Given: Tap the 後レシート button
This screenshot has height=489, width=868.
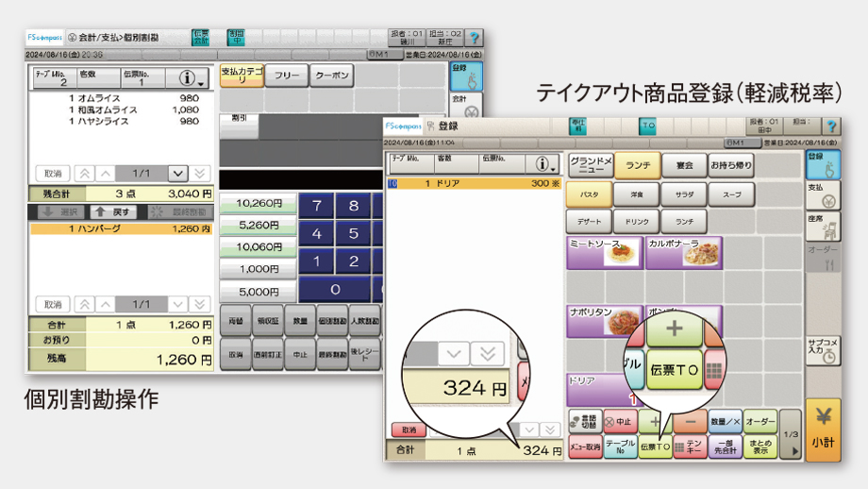Looking at the screenshot, I should [364, 353].
